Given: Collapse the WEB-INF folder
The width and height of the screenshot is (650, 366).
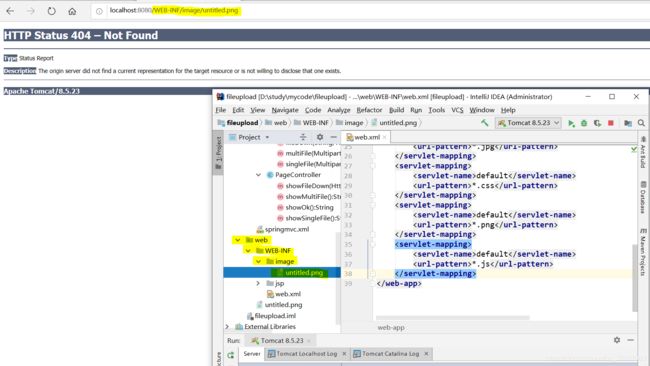Looking at the screenshot, I should [248, 251].
